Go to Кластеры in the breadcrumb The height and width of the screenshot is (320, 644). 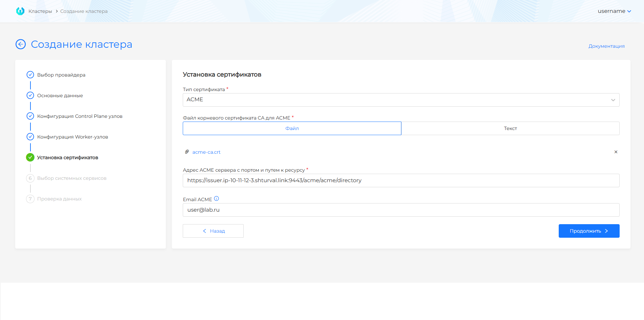click(40, 11)
